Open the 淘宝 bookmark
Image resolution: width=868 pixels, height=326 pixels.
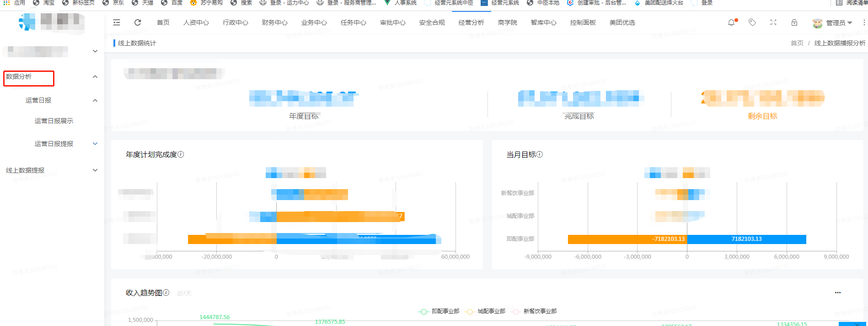pyautogui.click(x=44, y=3)
